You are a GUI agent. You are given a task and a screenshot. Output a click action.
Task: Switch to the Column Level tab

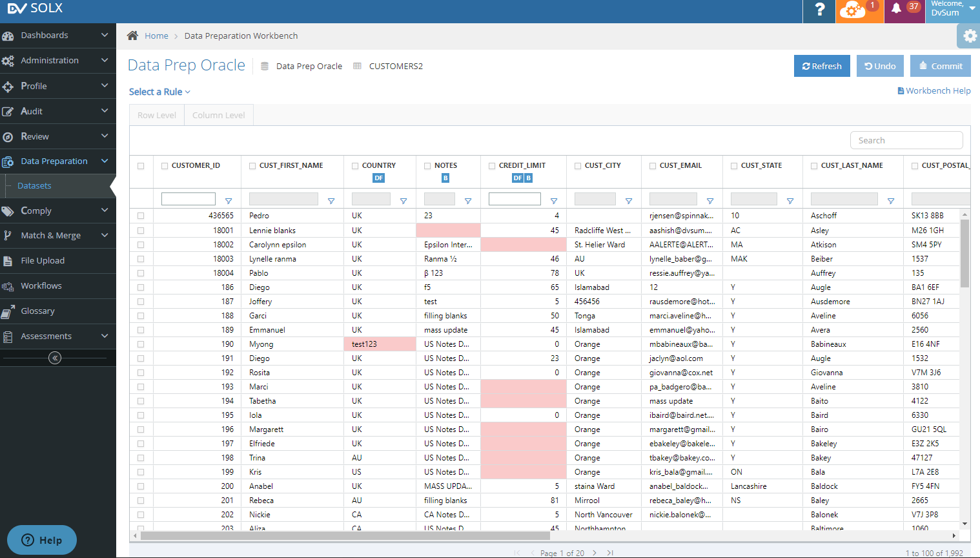218,114
